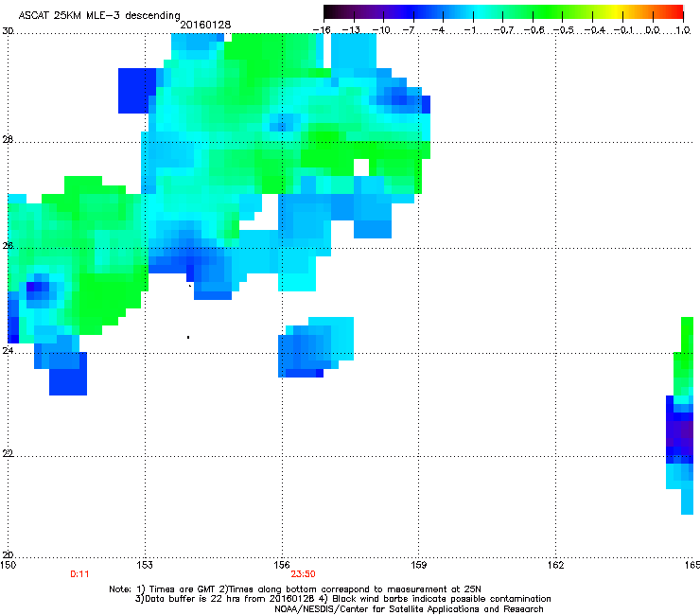This screenshot has width=700, height=615.
Task: Click the latitude label '28'
Action: [x=8, y=140]
